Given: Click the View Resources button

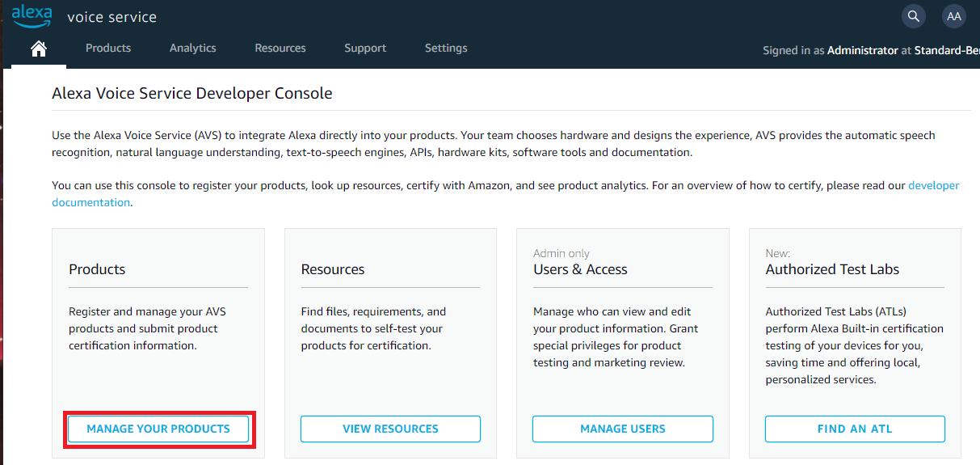Looking at the screenshot, I should coord(390,429).
